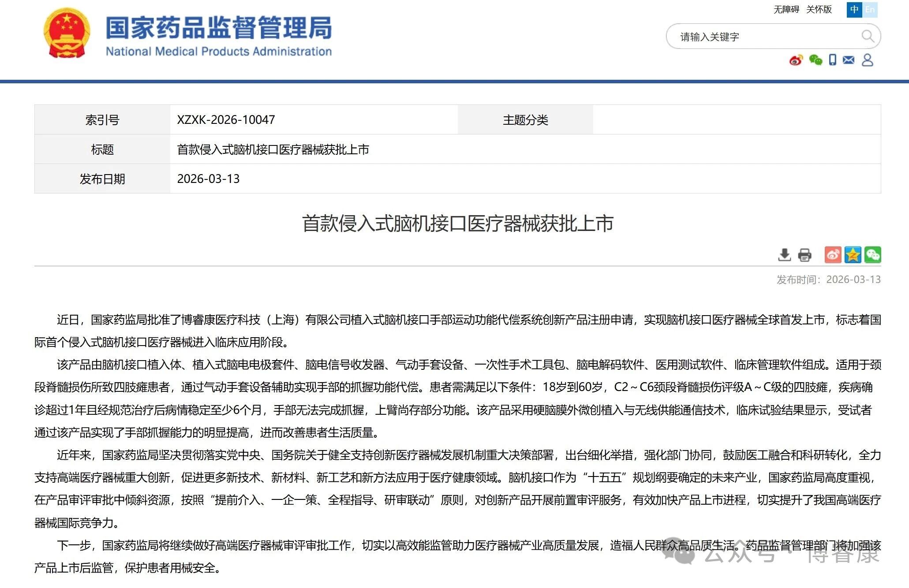
Task: Switch language to En
Action: [870, 10]
